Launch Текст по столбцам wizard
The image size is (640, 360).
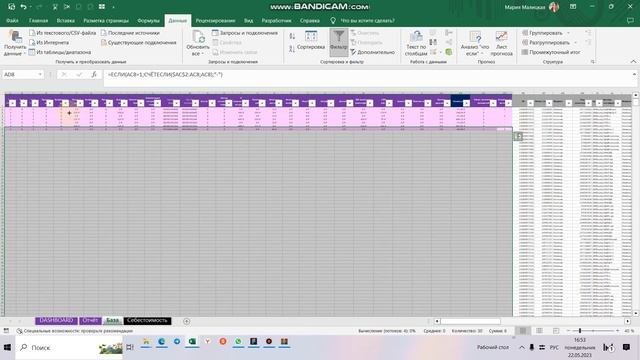pos(416,43)
